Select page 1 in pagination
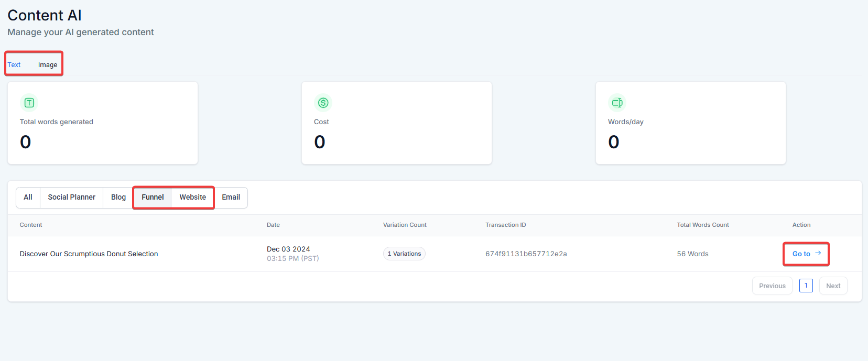The height and width of the screenshot is (361, 868). click(806, 286)
